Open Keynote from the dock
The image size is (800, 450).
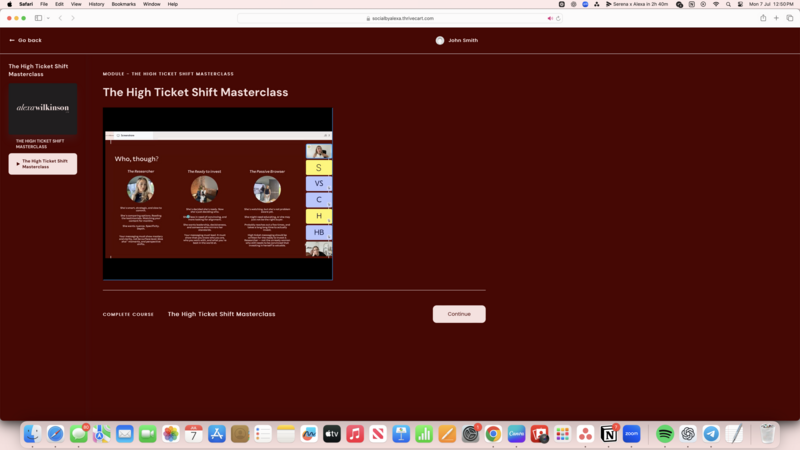[401, 434]
